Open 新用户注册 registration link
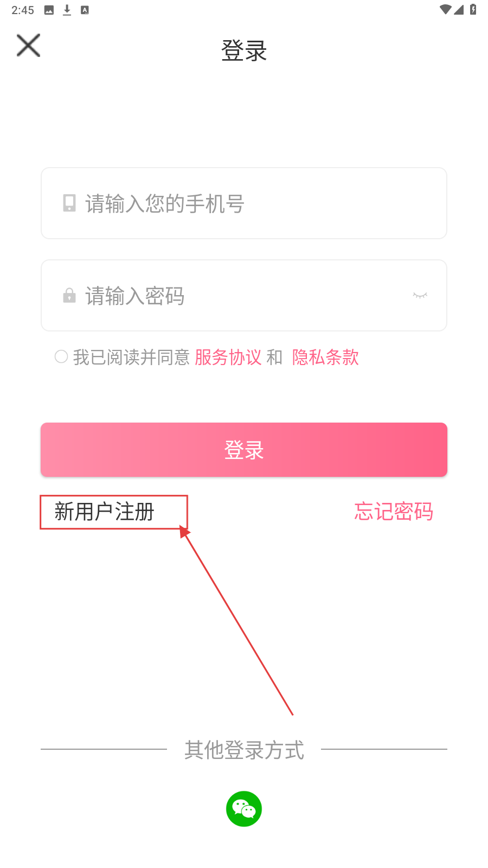Image resolution: width=488 pixels, height=868 pixels. click(x=105, y=512)
